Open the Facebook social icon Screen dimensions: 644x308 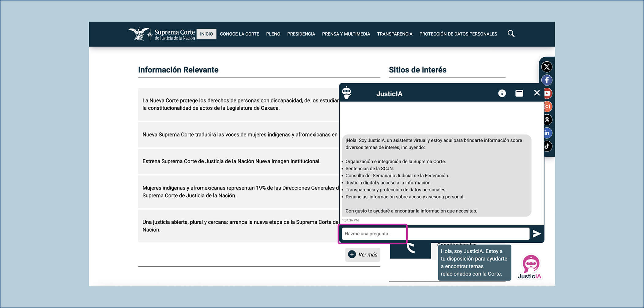tap(547, 80)
